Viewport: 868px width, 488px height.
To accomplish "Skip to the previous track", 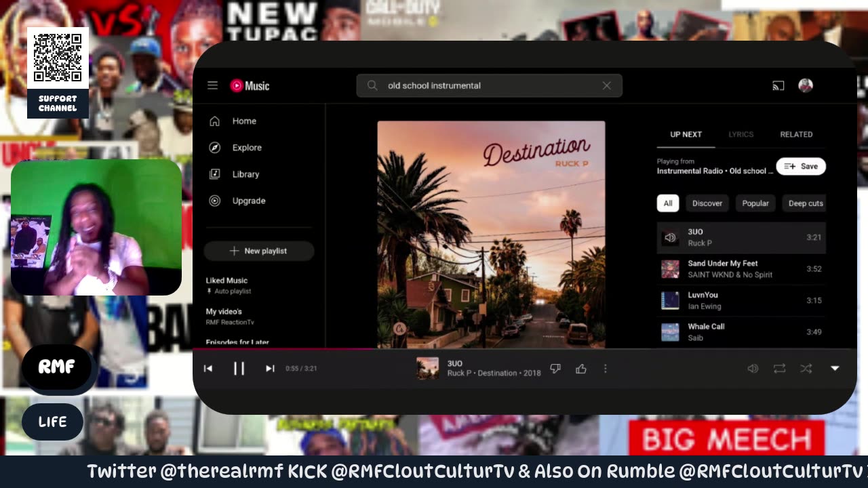I will point(208,368).
